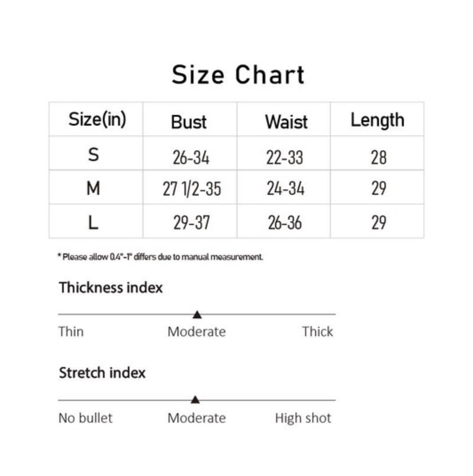
Task: Click bust value 27 1/2-35
Action: tap(192, 189)
